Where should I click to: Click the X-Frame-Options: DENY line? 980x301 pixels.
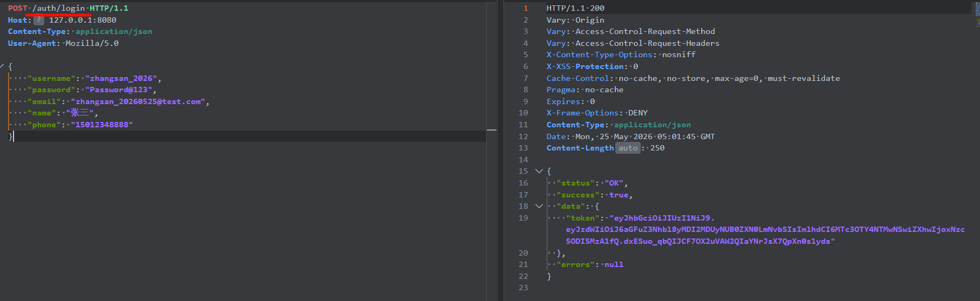point(597,113)
